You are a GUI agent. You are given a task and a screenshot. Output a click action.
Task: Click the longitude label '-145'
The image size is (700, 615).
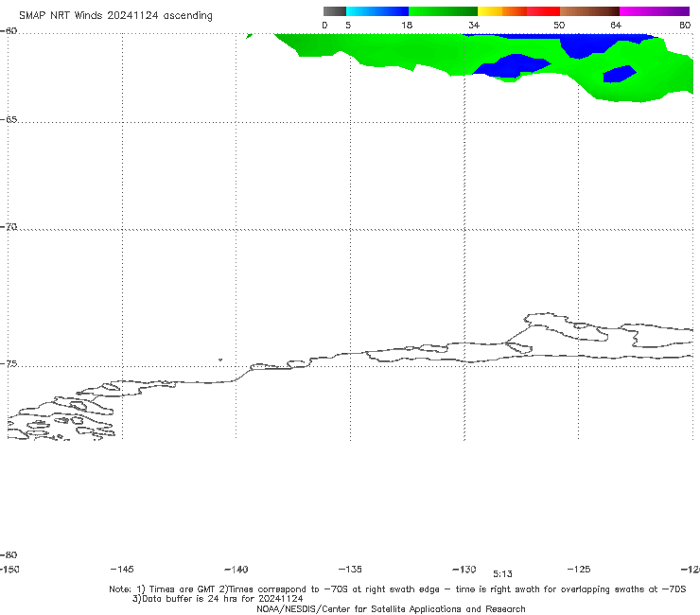click(122, 569)
